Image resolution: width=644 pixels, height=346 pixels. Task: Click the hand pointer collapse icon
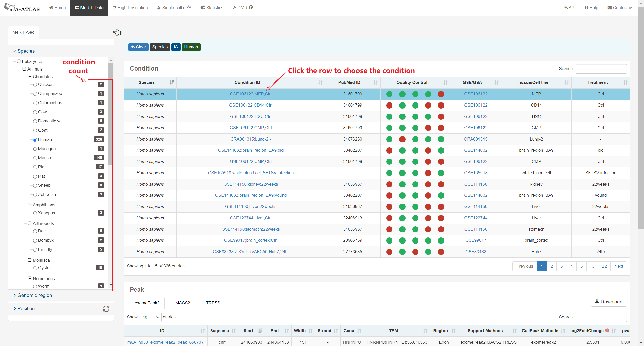117,32
